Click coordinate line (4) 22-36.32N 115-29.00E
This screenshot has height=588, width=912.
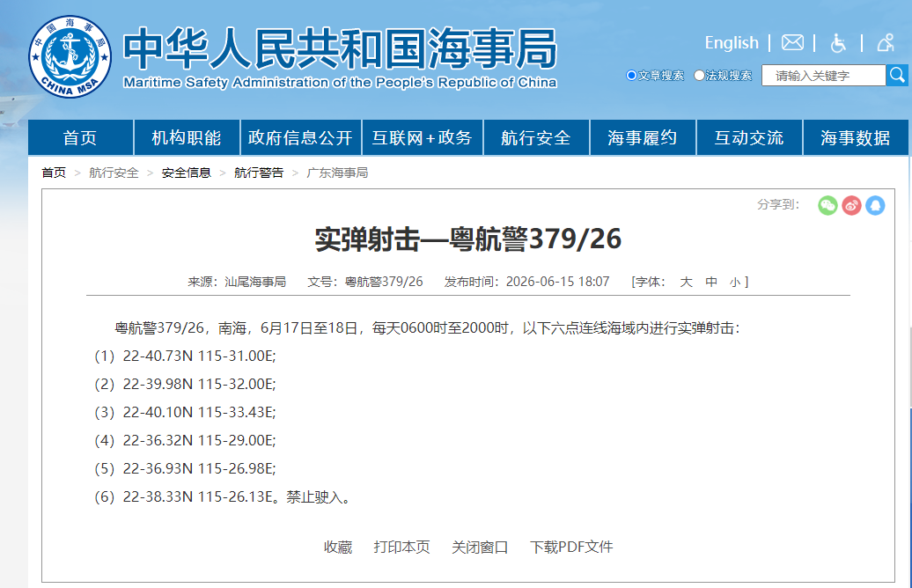coord(185,440)
